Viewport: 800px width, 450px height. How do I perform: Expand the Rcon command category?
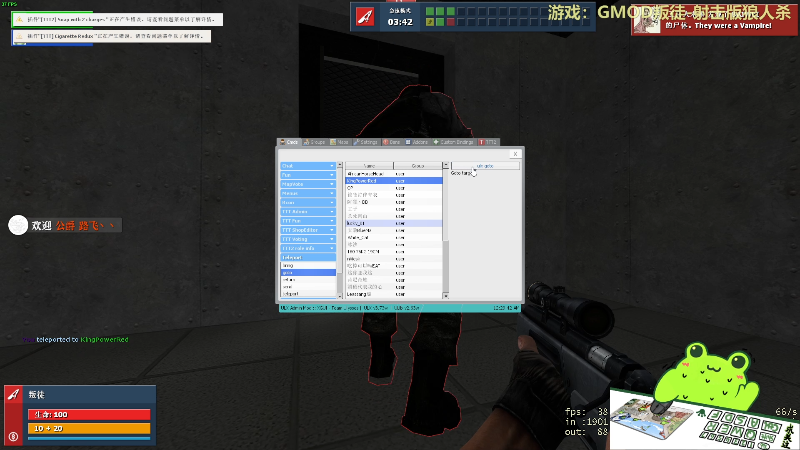[308, 203]
